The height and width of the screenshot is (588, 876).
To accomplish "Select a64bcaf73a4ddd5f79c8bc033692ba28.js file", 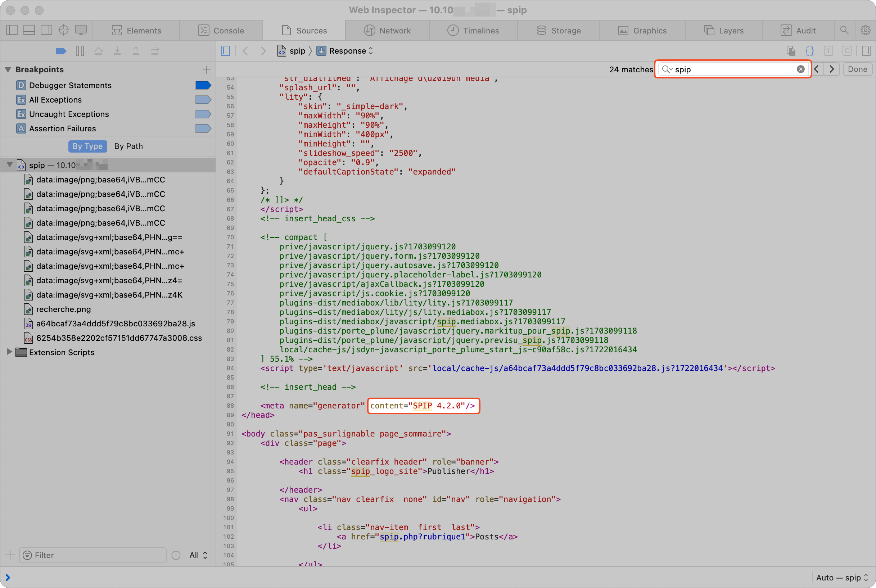I will [116, 323].
